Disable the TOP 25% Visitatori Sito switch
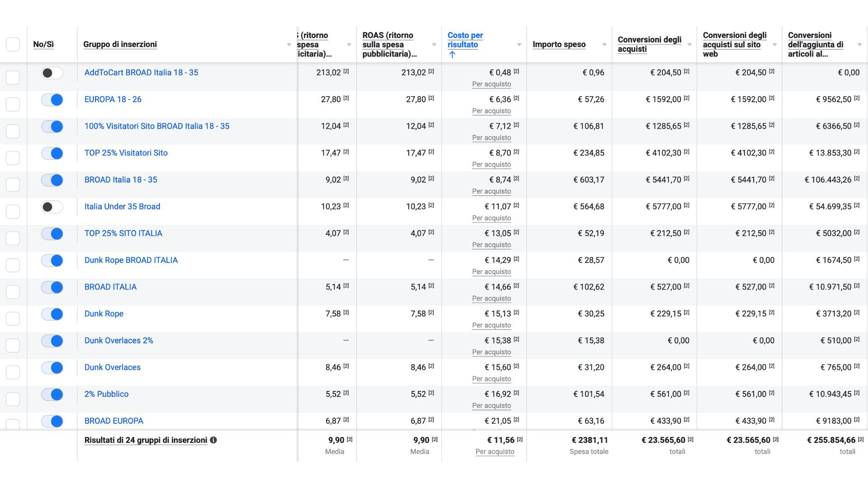This screenshot has width=868, height=488. coord(52,153)
